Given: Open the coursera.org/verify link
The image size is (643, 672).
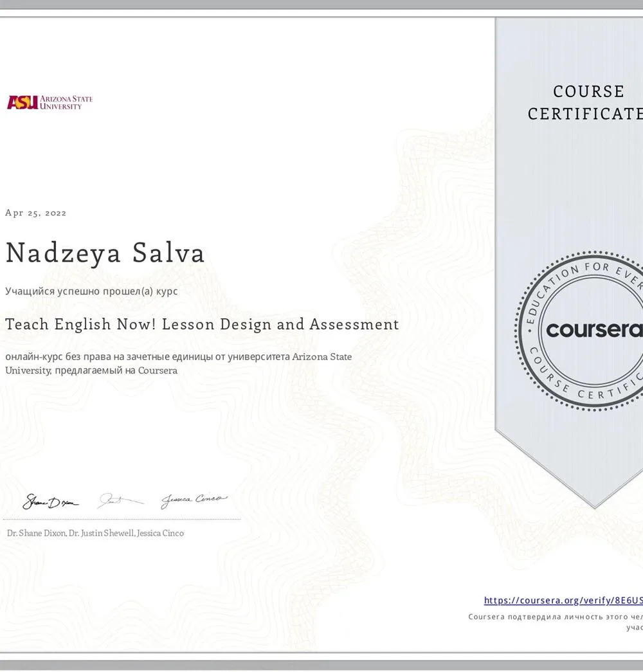Looking at the screenshot, I should [x=563, y=601].
